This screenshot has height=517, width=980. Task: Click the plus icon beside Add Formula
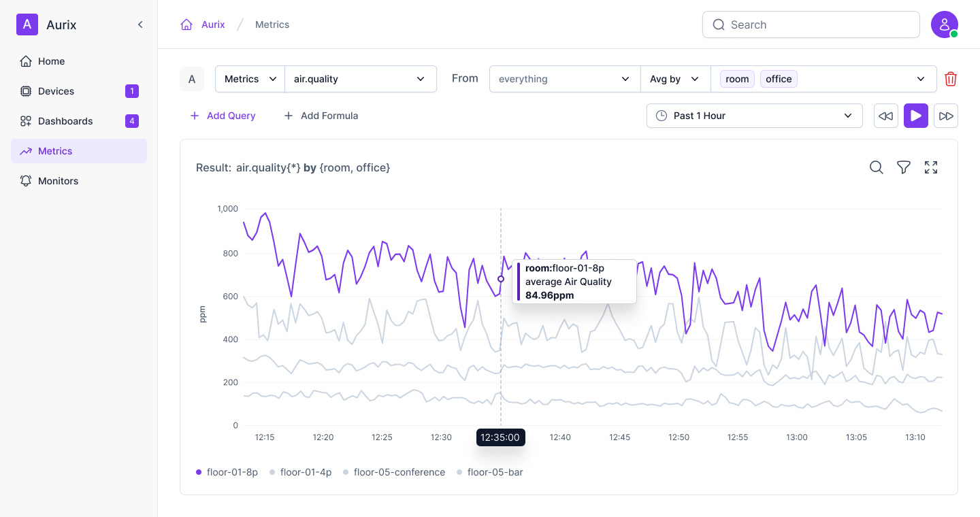point(289,116)
